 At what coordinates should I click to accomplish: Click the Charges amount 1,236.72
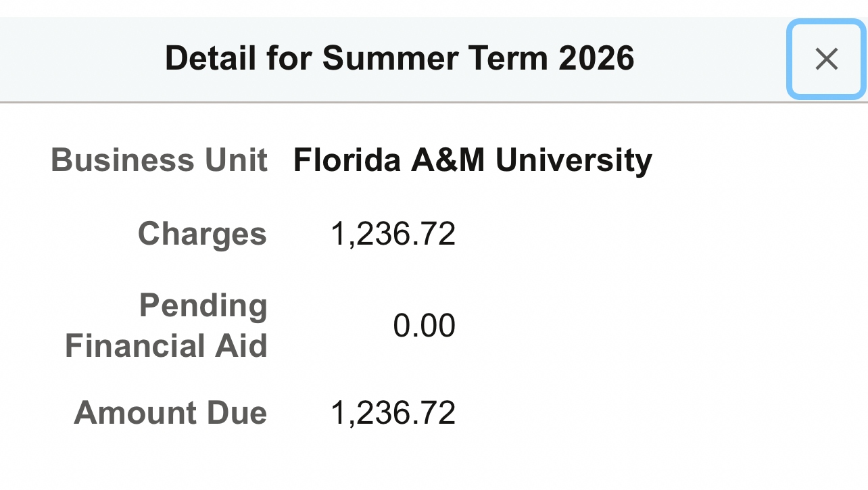click(393, 235)
